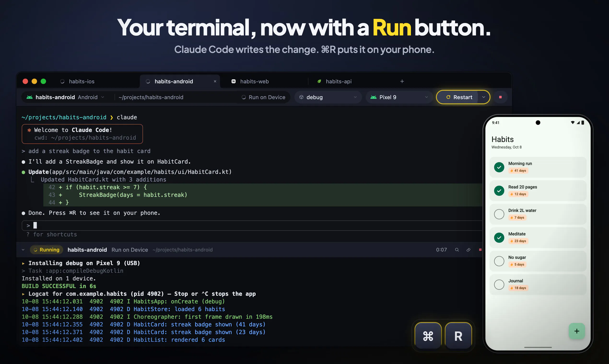609x364 pixels.
Task: Click the ~/projects/habits-android path in the toolbar
Action: click(x=151, y=97)
